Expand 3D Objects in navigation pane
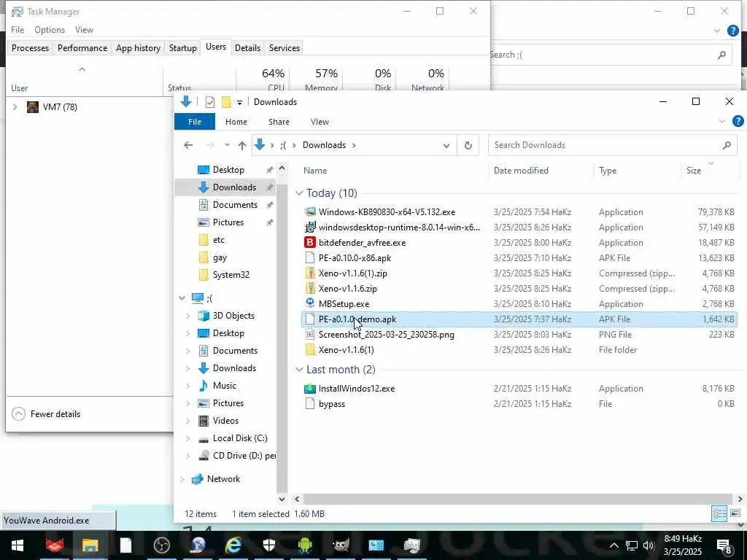 [x=187, y=316]
